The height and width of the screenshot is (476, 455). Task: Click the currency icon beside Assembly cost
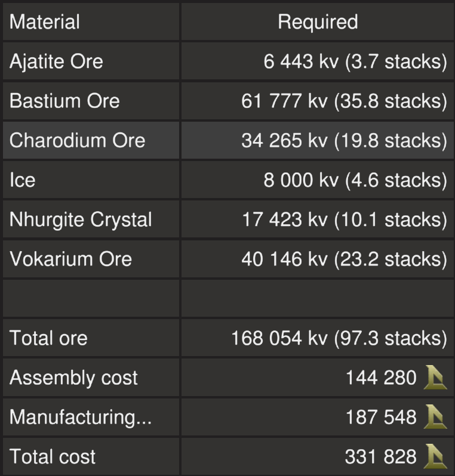pyautogui.click(x=435, y=378)
